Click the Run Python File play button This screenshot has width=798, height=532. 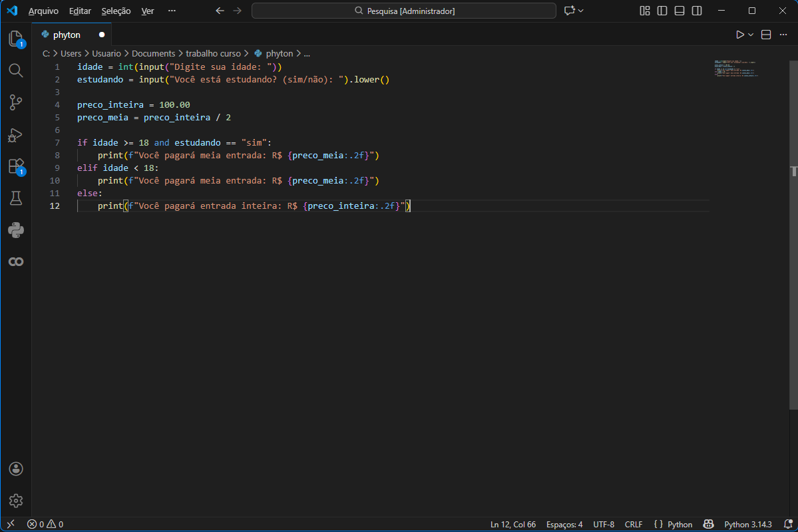739,35
